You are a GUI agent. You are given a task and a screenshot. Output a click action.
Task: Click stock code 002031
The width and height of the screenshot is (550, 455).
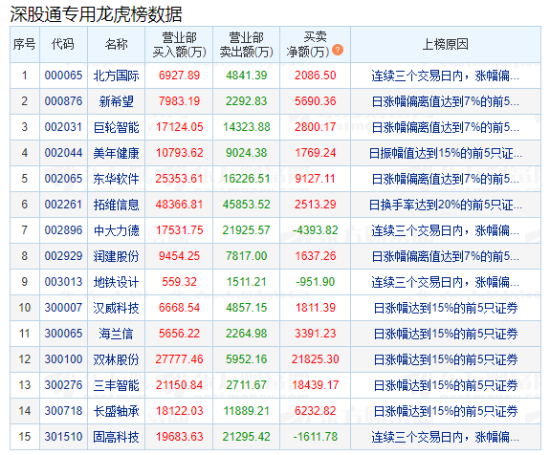pos(63,127)
